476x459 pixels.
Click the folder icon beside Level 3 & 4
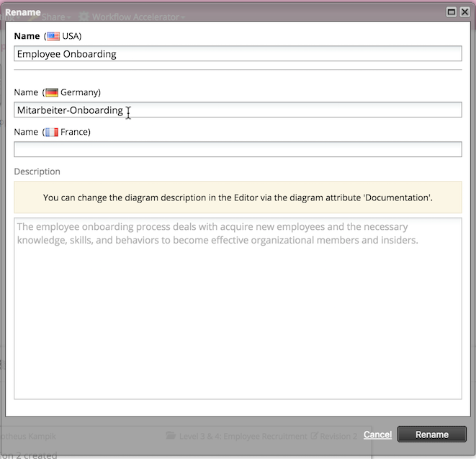(171, 436)
